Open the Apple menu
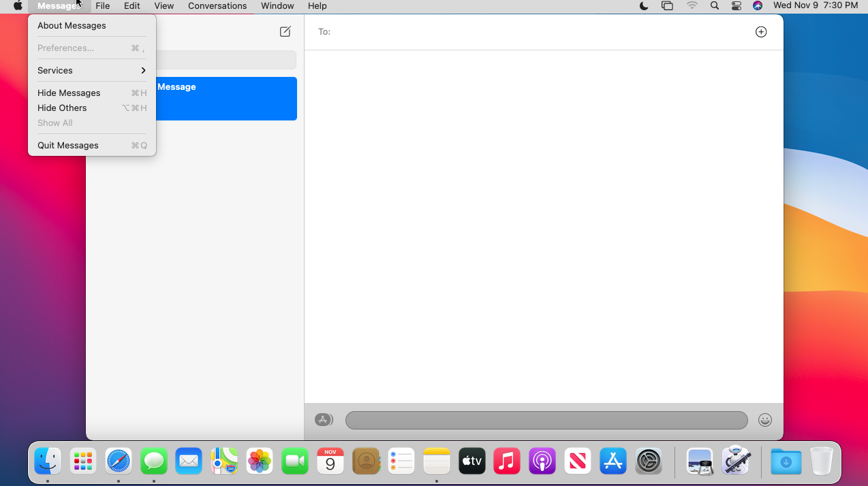 18,5
